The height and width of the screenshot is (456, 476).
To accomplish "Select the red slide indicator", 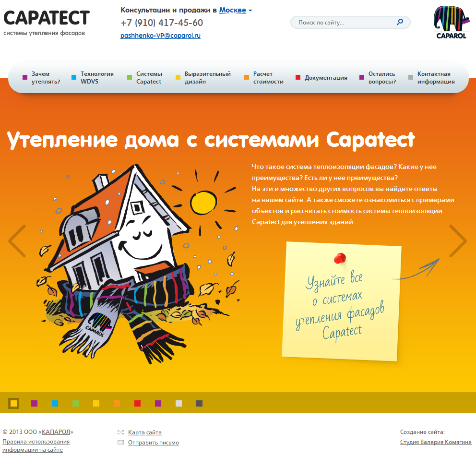I will [138, 403].
